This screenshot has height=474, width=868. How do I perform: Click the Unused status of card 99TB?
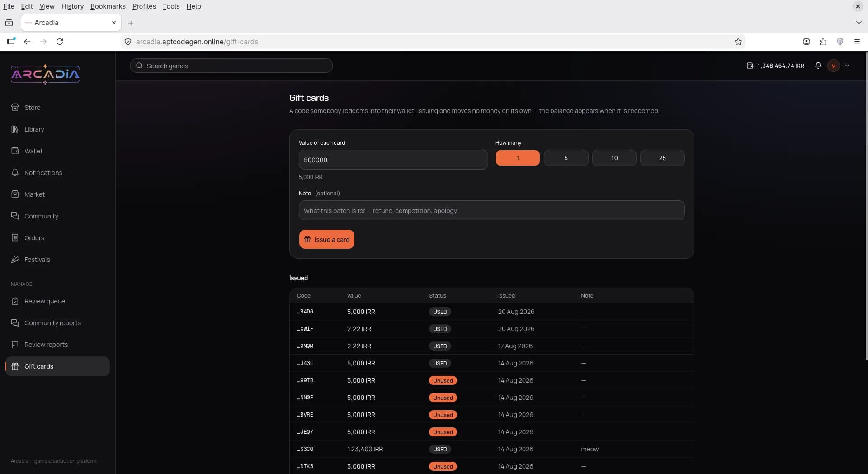pyautogui.click(x=443, y=380)
